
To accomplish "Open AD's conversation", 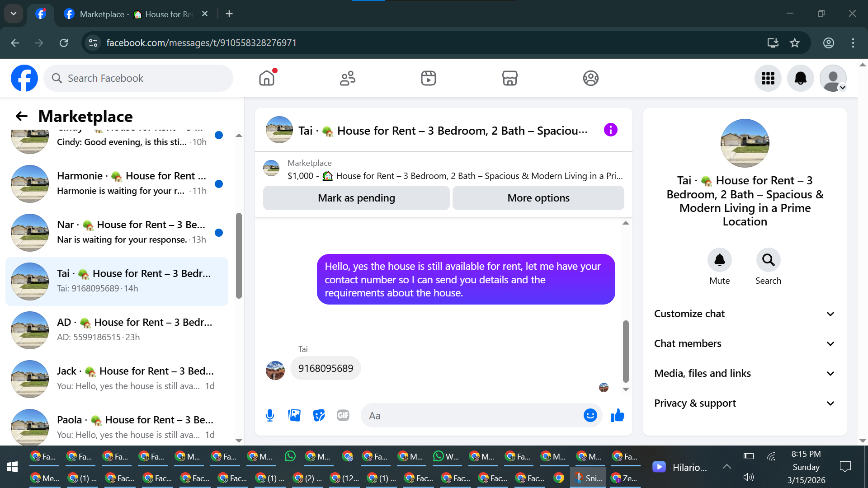I will coord(117,330).
